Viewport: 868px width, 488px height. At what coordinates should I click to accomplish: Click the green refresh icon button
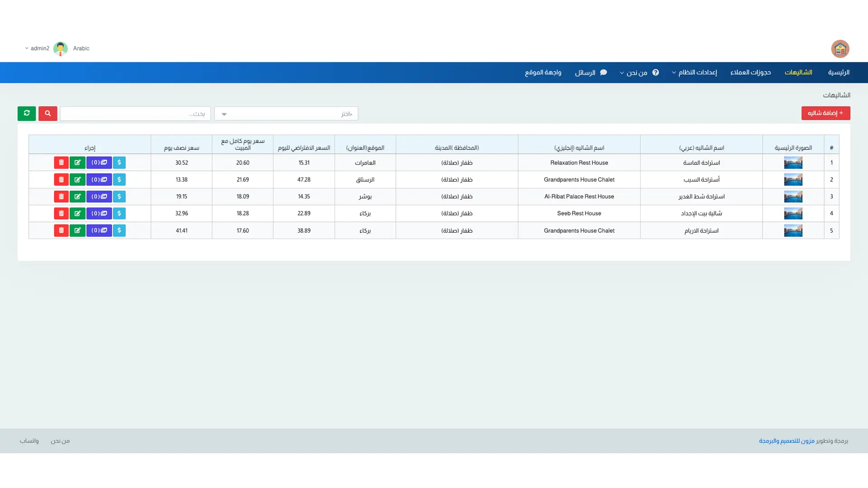tap(27, 113)
